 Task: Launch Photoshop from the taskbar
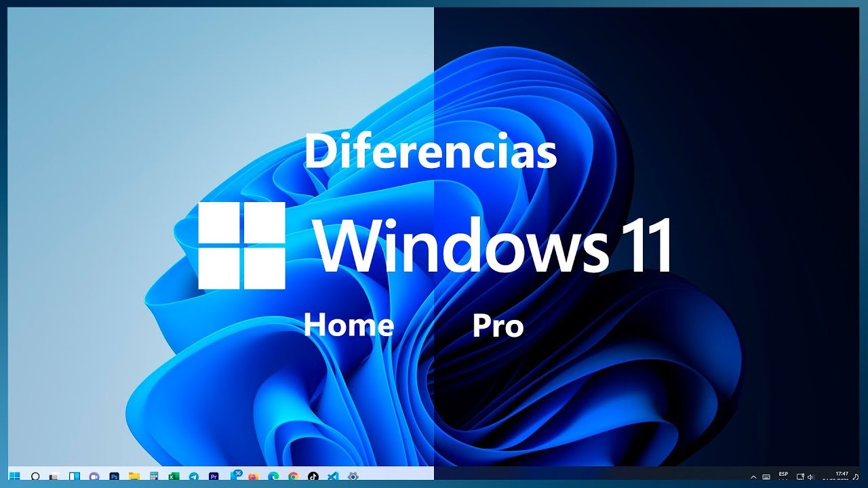(113, 476)
